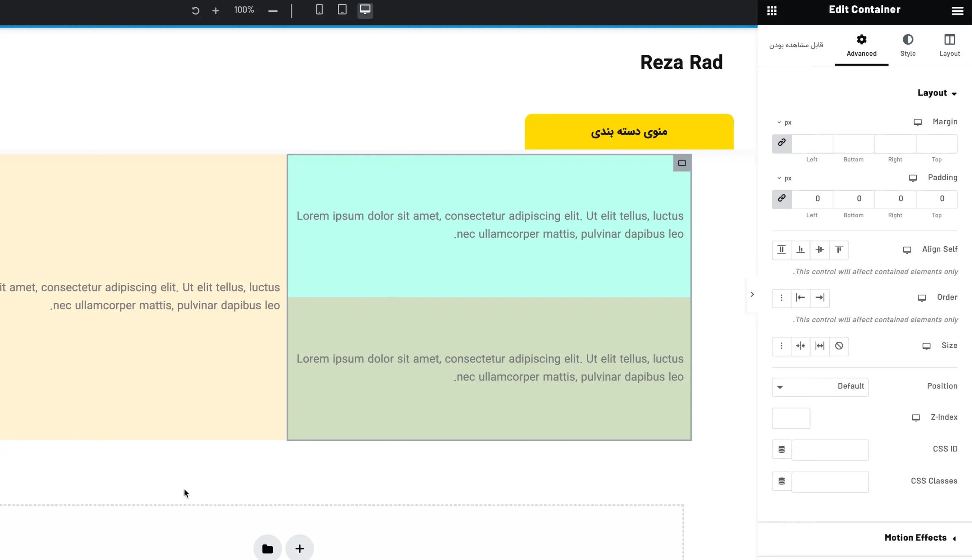Collapse the editor panel with arrow
The height and width of the screenshot is (560, 972).
pyautogui.click(x=752, y=295)
